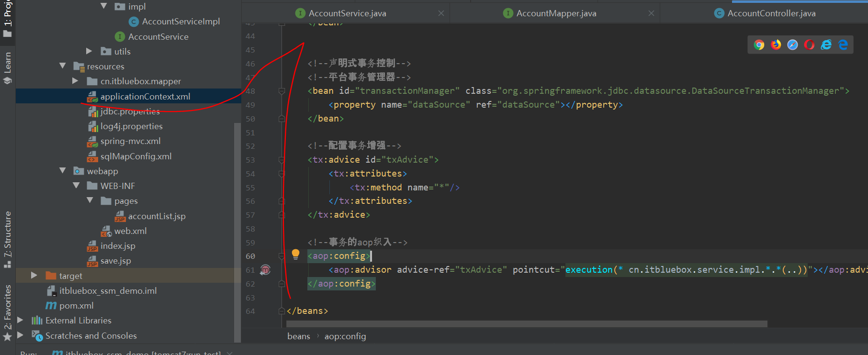The image size is (868, 355).
Task: Click the editor horizontal scrollbar
Action: [527, 324]
